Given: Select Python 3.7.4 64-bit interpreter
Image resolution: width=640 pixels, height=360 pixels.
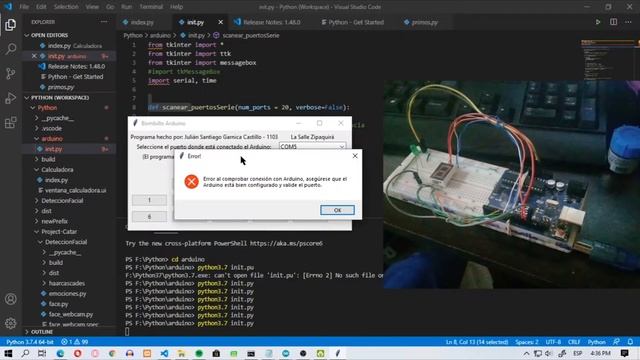Looking at the screenshot, I should [x=30, y=342].
